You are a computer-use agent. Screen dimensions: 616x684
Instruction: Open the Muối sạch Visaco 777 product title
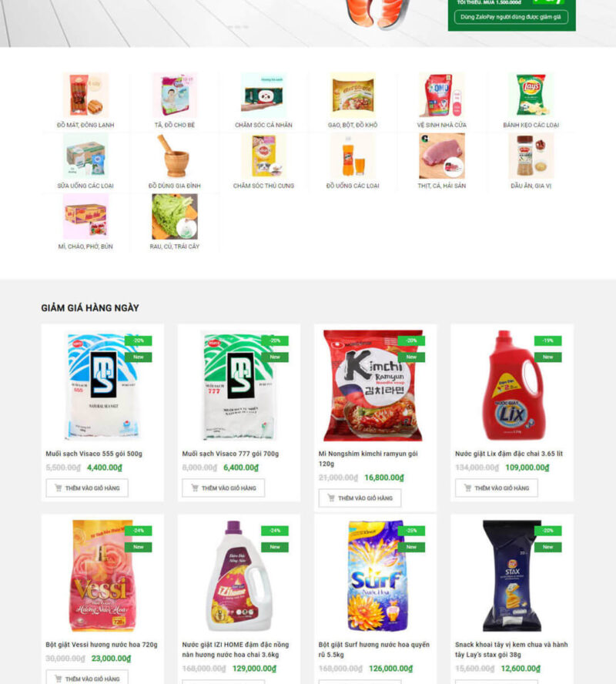point(230,454)
